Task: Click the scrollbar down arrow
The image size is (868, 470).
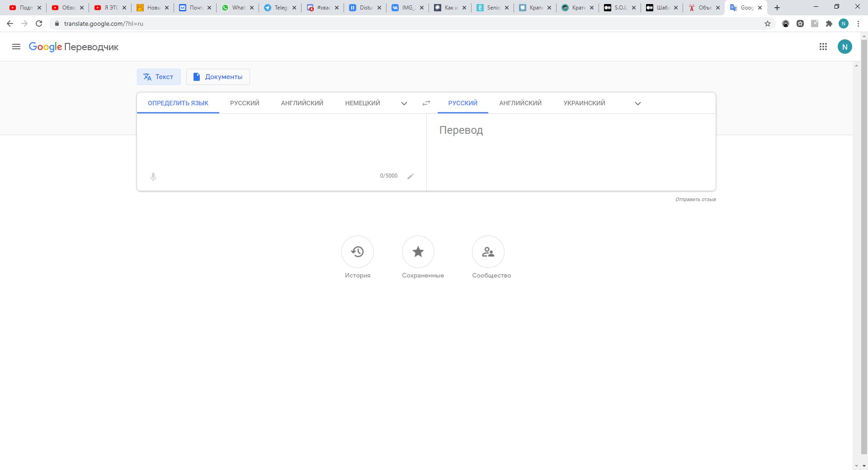Action: click(x=864, y=466)
